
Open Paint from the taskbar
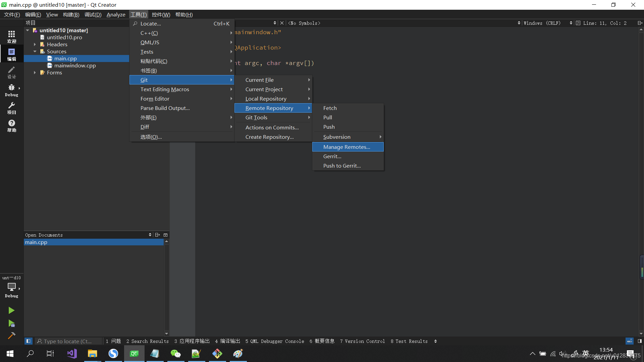point(238,353)
